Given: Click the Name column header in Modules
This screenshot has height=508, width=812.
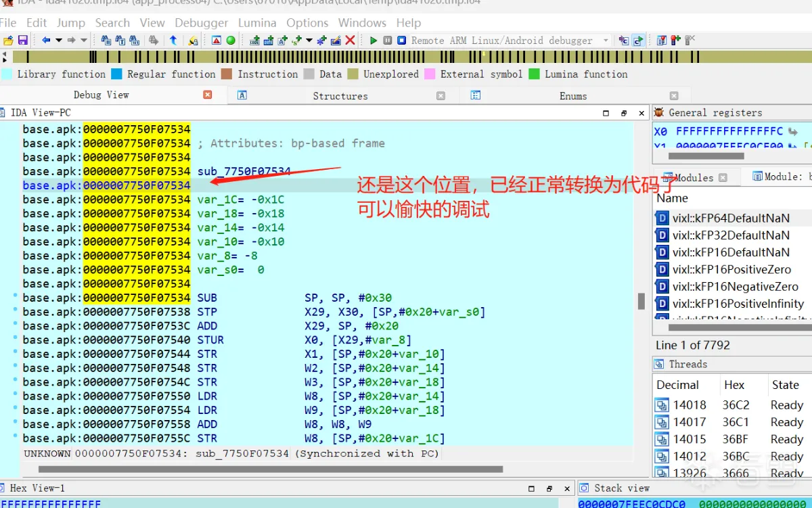Looking at the screenshot, I should [672, 198].
